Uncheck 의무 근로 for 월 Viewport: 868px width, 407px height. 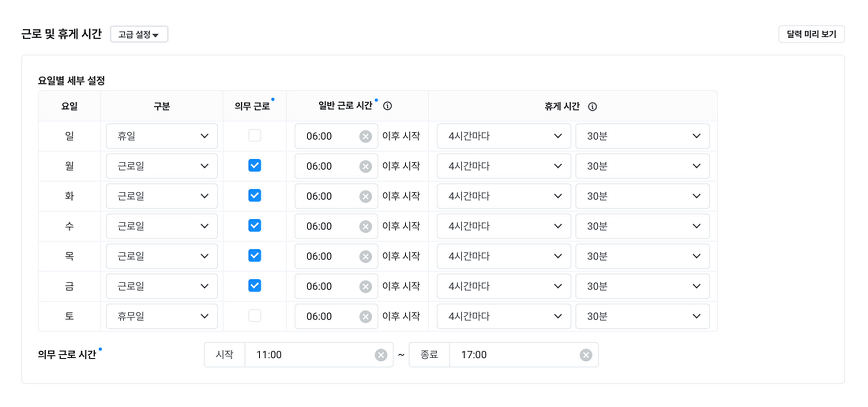tap(254, 166)
